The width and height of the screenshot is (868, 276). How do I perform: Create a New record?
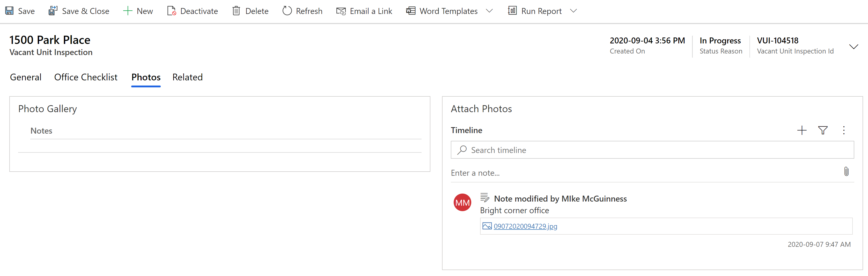[138, 11]
